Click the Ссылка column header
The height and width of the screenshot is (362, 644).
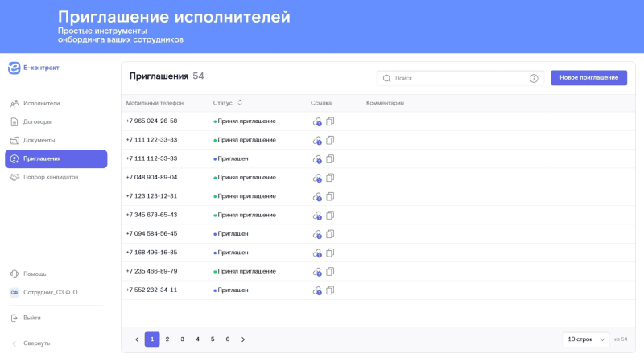click(321, 103)
